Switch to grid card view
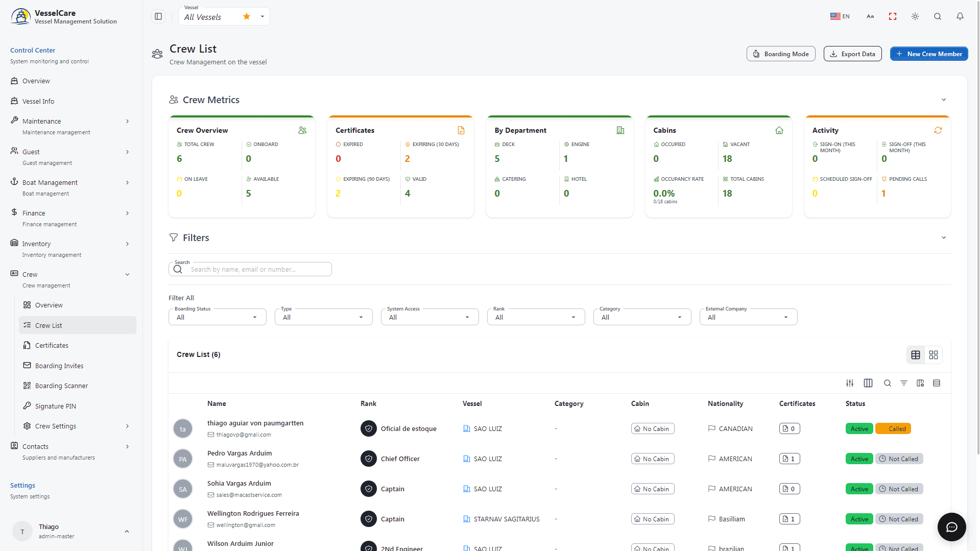Screen dimensions: 980x551 coord(934,355)
